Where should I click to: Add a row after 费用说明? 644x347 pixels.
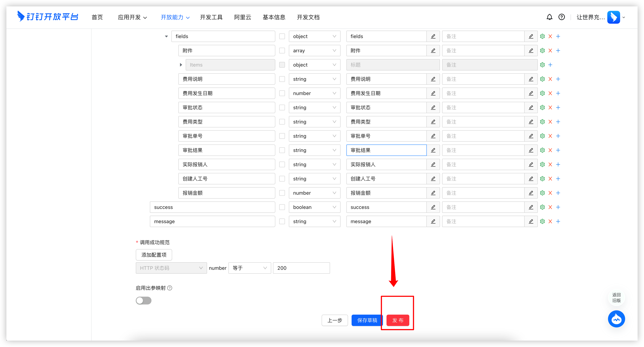558,79
